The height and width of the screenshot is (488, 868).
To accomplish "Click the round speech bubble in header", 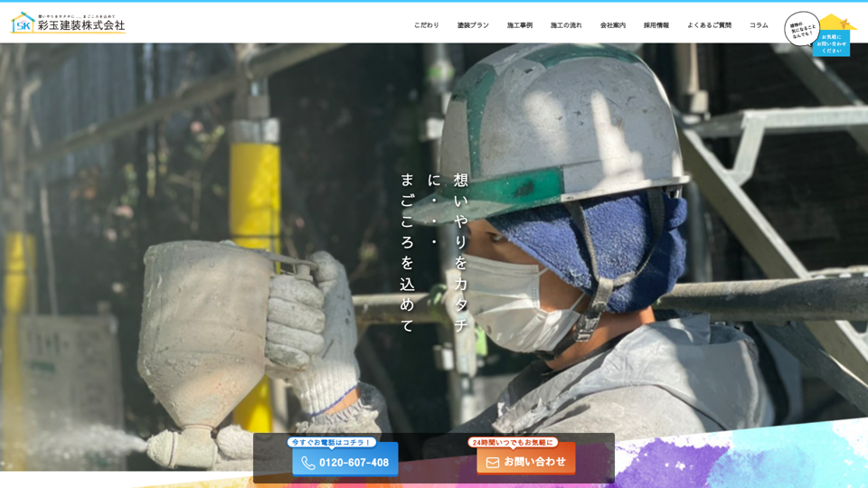I will point(801,29).
